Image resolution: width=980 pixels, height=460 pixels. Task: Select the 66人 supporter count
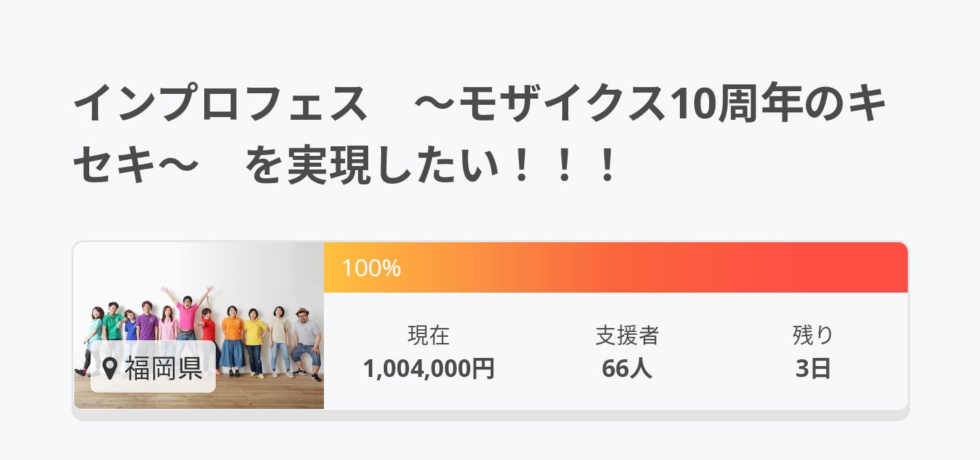(627, 369)
